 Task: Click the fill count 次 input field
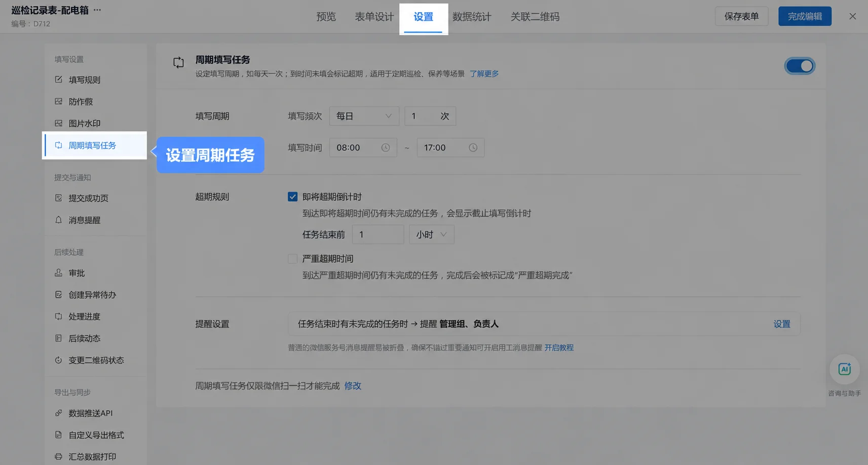430,116
